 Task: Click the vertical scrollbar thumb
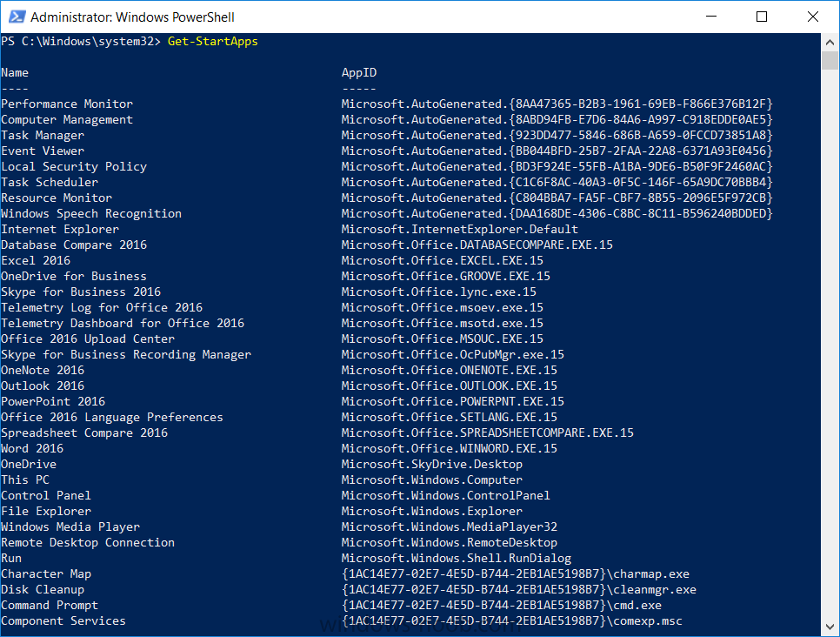point(830,61)
